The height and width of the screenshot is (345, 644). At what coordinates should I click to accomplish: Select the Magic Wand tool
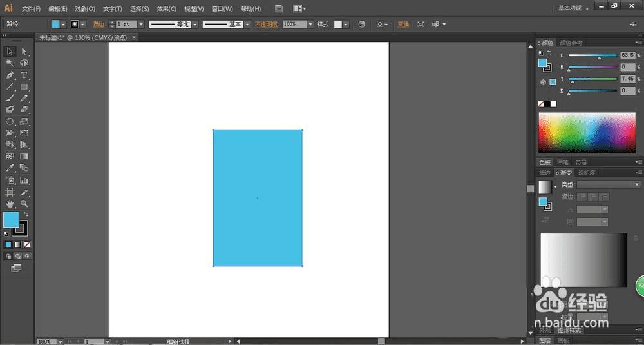(x=10, y=63)
